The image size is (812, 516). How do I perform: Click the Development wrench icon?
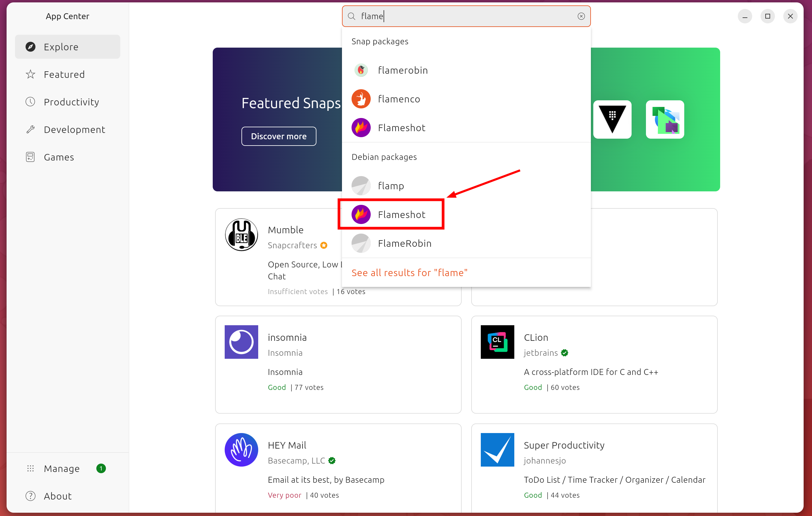coord(30,130)
